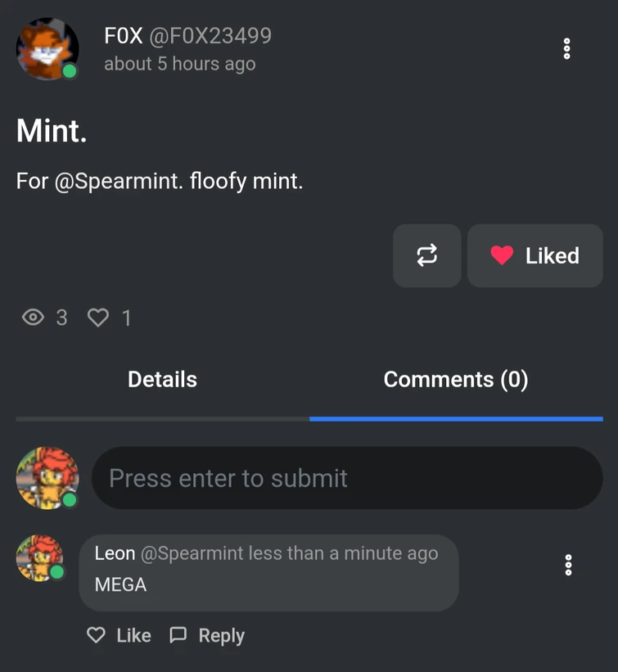Open FOX's profile avatar
This screenshot has height=672, width=618.
click(47, 49)
